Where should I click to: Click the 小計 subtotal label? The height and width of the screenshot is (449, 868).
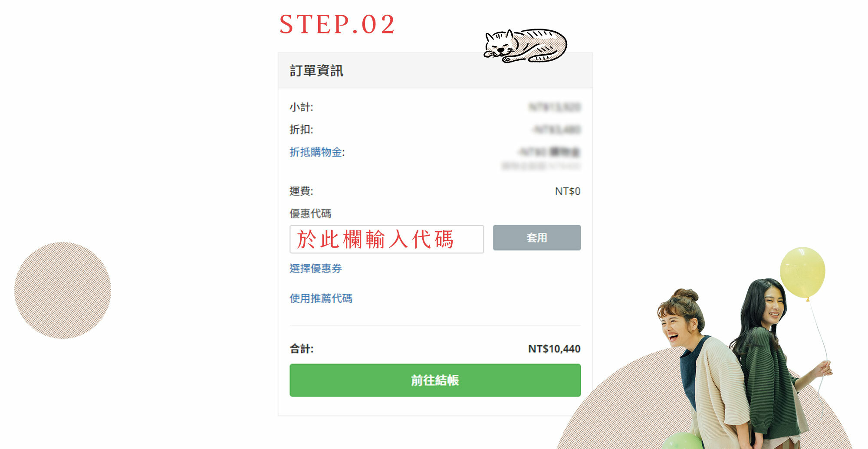(x=301, y=107)
